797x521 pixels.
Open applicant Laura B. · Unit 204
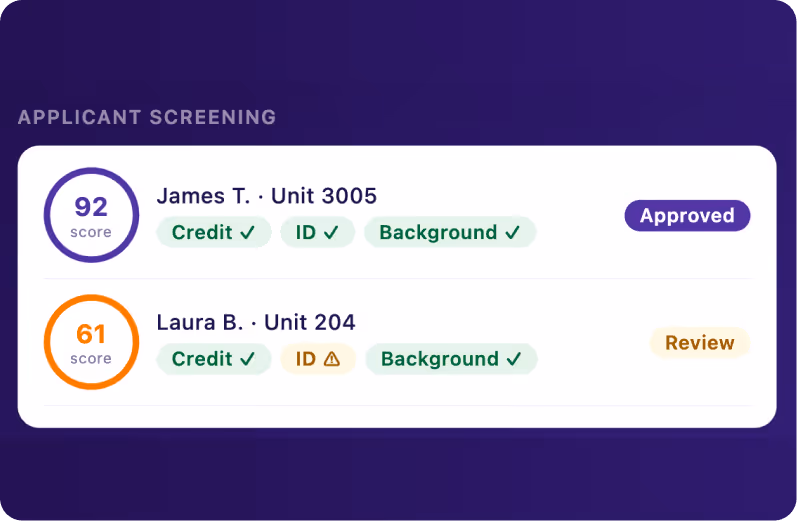pos(256,322)
